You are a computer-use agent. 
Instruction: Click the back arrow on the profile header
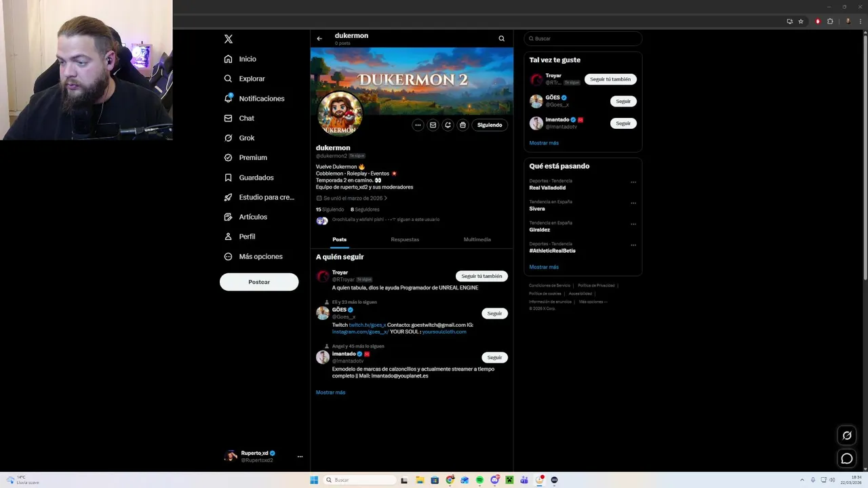(x=319, y=39)
